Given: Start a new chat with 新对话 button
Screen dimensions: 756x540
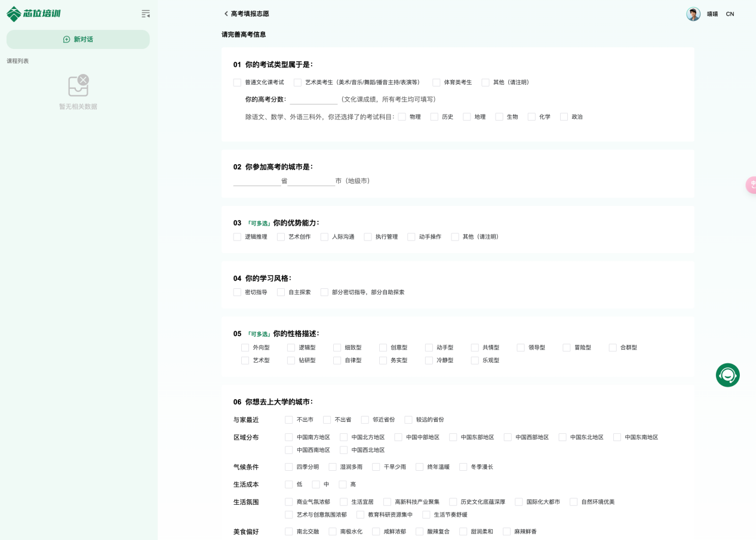Looking at the screenshot, I should [78, 39].
